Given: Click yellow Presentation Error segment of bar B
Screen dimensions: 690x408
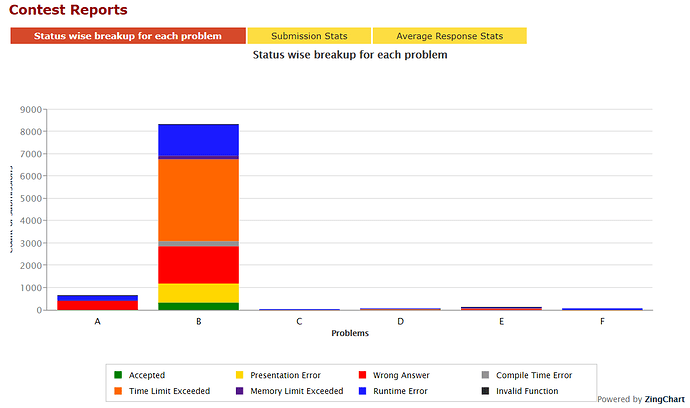Looking at the screenshot, I should point(198,293).
